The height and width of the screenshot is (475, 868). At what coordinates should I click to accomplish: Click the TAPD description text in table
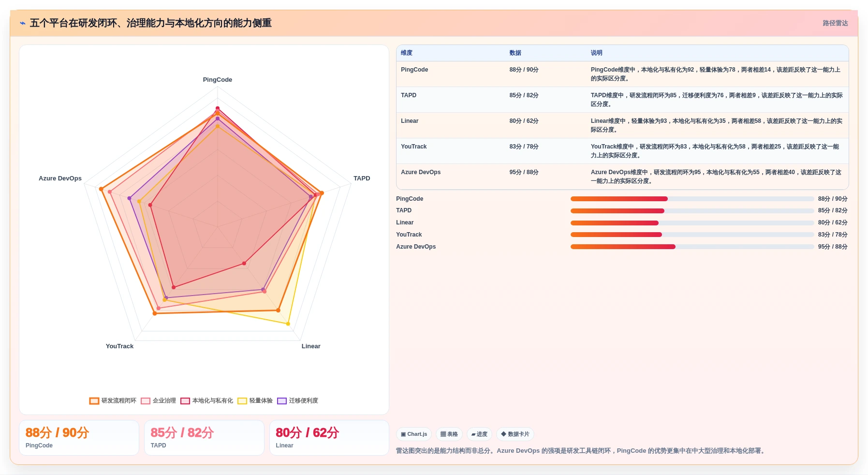[716, 100]
